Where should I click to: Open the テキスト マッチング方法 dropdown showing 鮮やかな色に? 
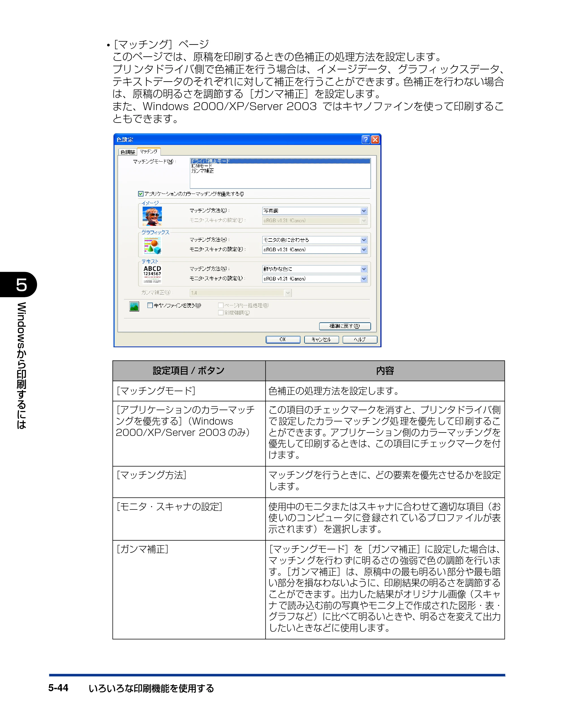tap(315, 269)
